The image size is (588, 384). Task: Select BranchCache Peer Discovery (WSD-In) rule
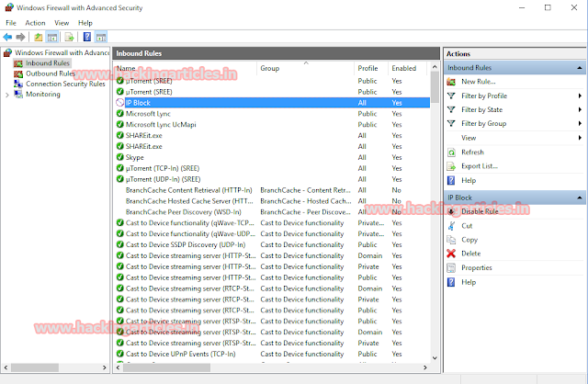[x=273, y=212]
